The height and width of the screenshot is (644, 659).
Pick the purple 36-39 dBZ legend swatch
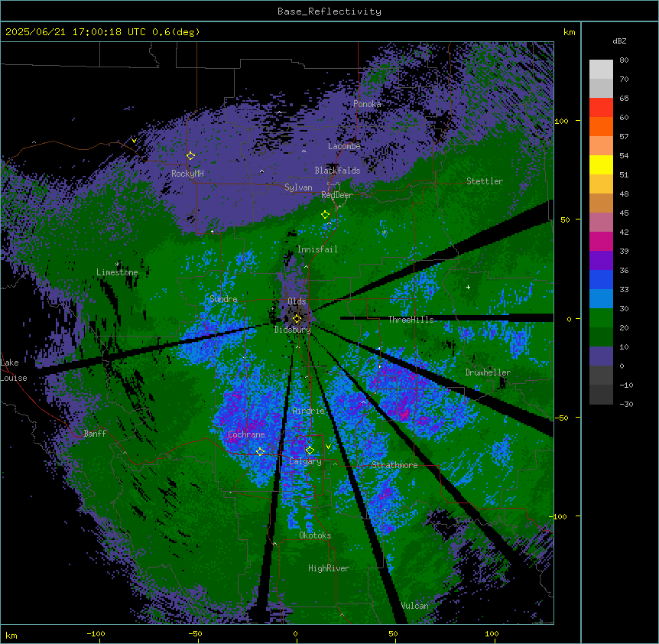point(601,261)
